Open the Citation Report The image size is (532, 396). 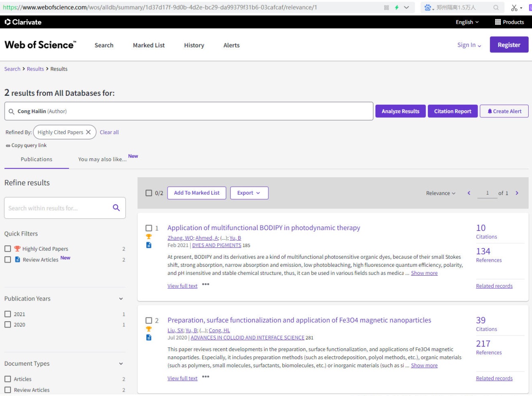453,111
